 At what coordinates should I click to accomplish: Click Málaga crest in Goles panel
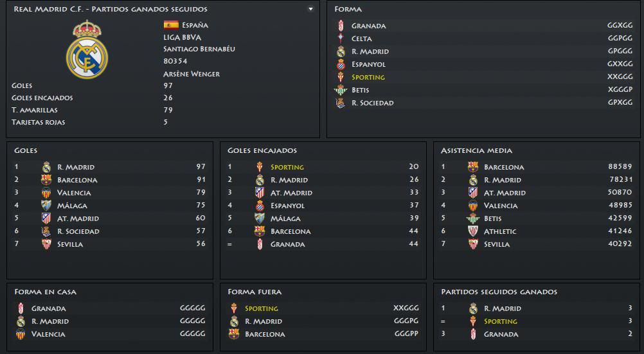coord(46,206)
